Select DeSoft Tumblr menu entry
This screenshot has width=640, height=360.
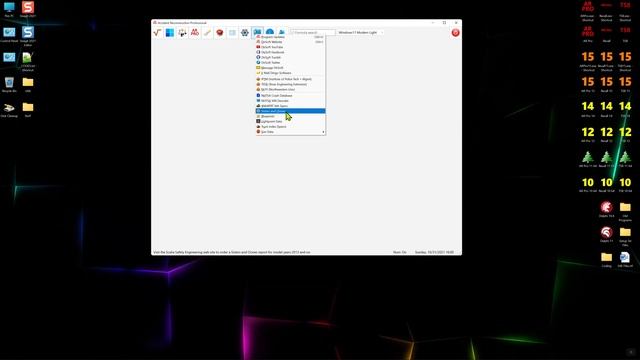click(290, 58)
